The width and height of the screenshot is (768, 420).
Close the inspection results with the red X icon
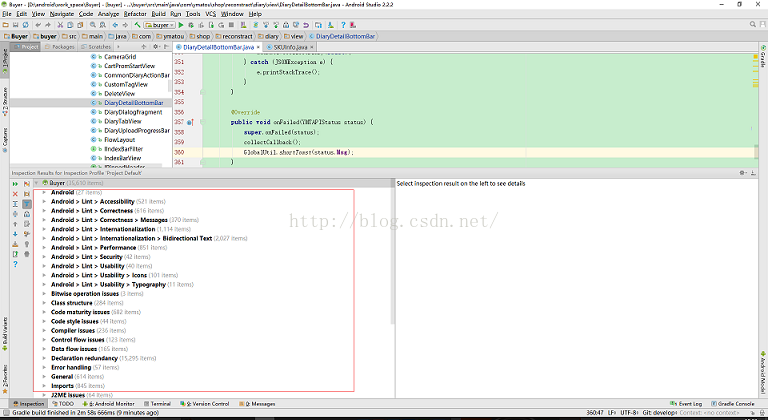15,194
